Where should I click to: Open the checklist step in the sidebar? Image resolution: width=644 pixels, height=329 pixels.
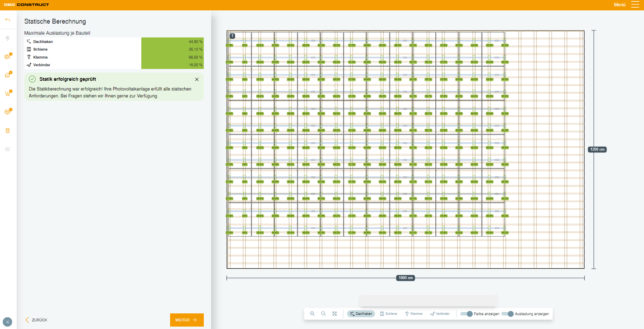coord(8,149)
